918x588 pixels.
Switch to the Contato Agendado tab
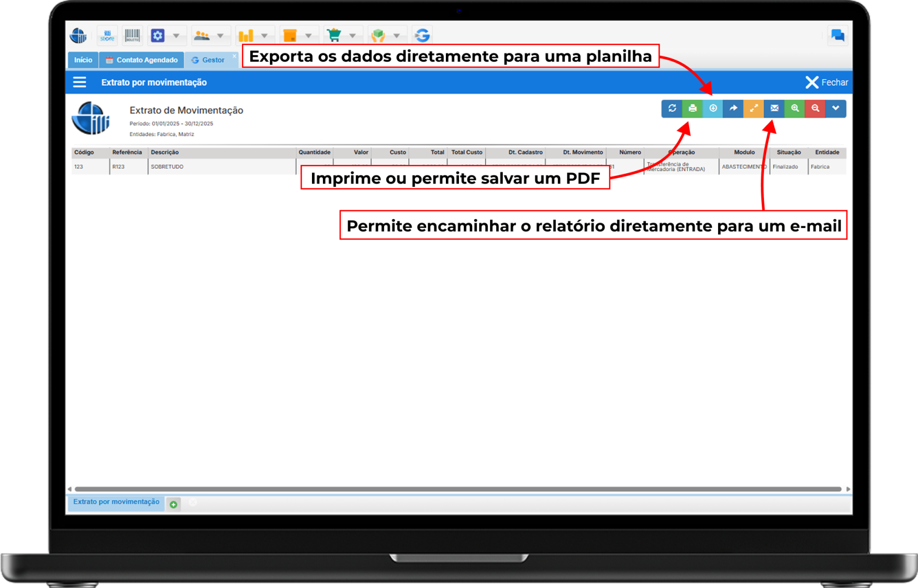(142, 60)
